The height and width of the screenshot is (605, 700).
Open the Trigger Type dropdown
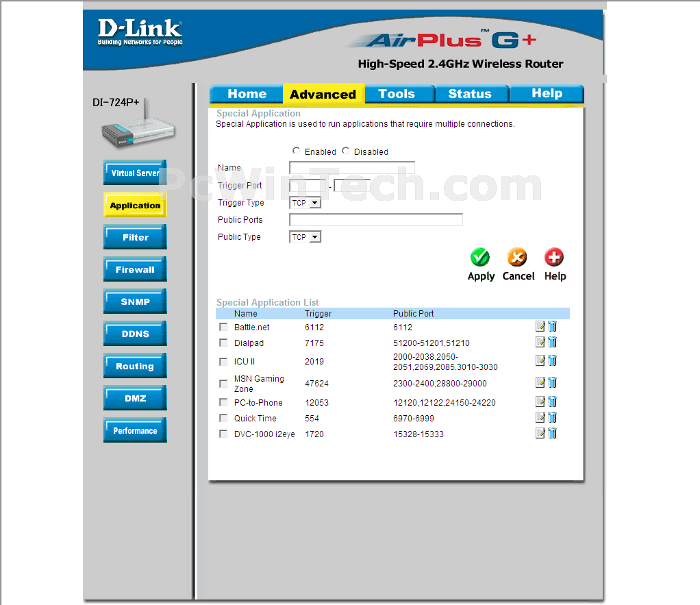coord(305,203)
